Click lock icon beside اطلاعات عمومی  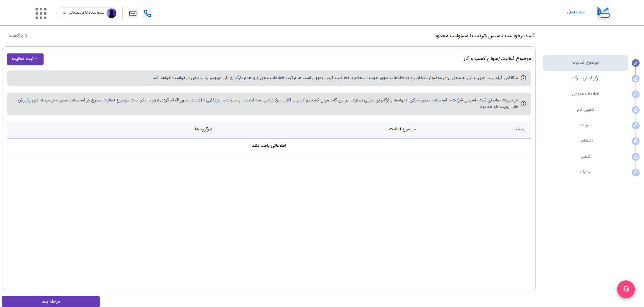coord(635,94)
